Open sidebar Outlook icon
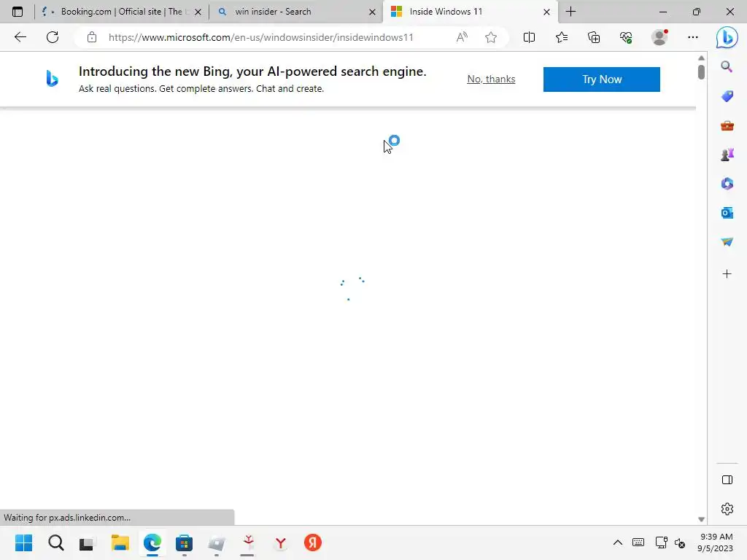This screenshot has height=560, width=747. coord(727,213)
